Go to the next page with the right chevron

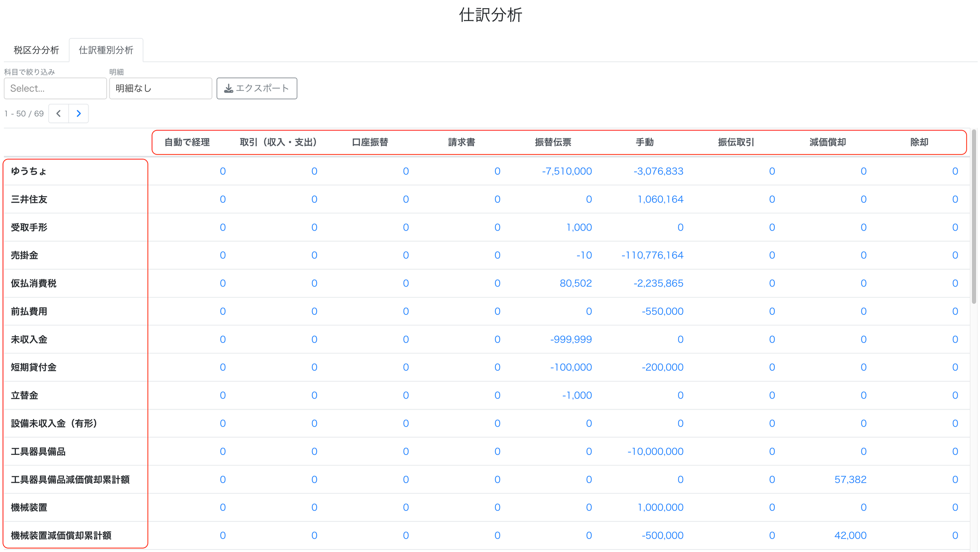[x=78, y=113]
